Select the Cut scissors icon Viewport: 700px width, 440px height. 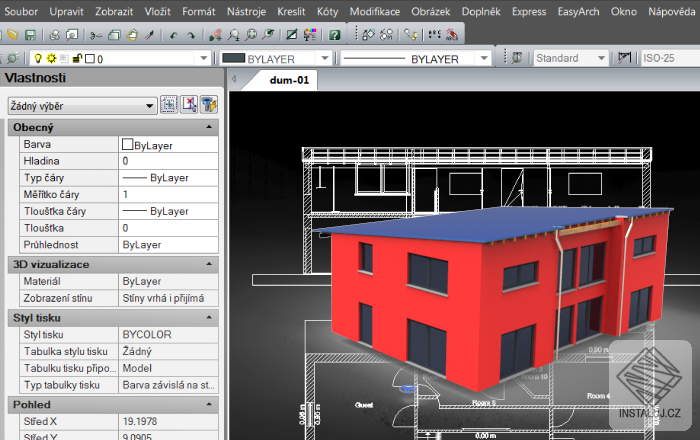tap(99, 34)
